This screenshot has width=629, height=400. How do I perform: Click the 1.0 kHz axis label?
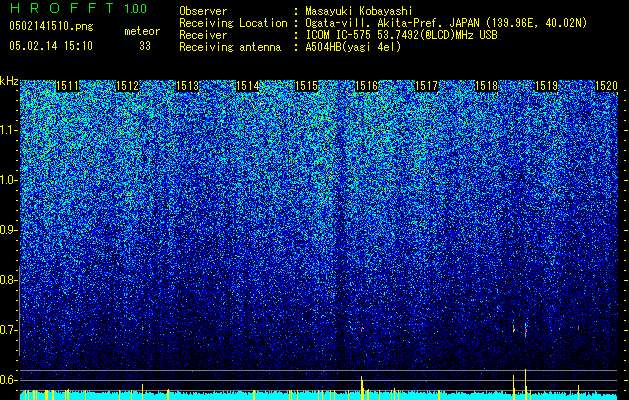8,180
